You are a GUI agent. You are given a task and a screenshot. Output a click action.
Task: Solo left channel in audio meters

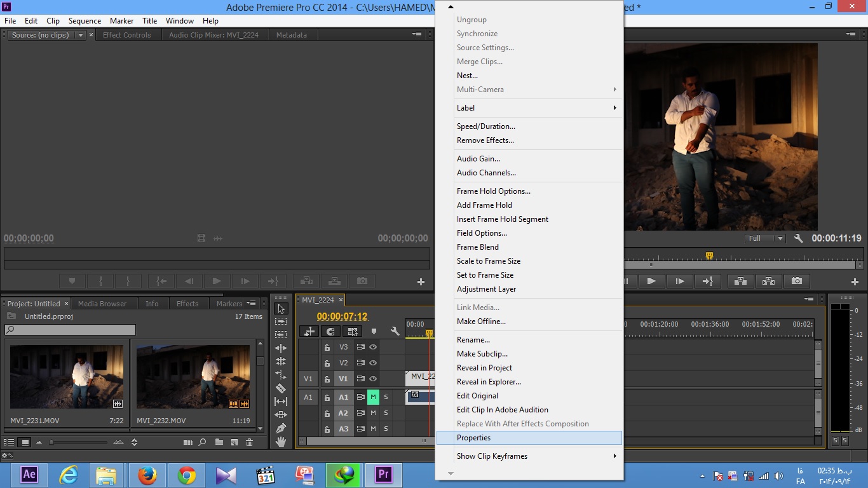coord(835,440)
